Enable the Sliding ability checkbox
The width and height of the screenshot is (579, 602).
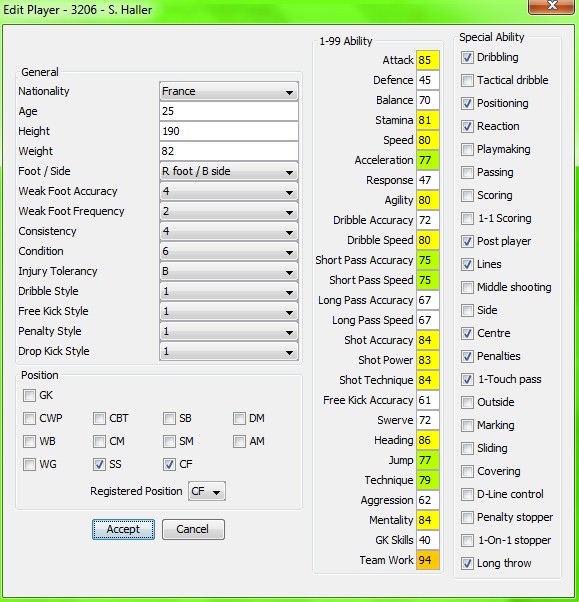467,448
